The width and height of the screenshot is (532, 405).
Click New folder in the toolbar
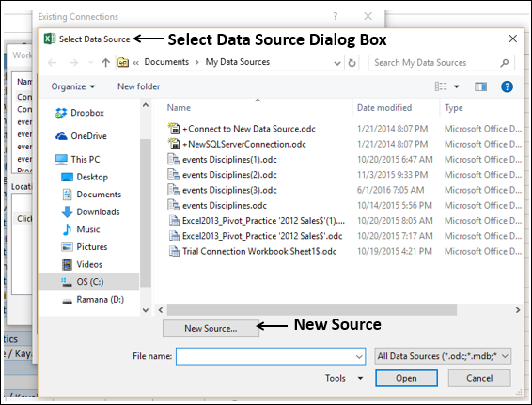(x=139, y=86)
